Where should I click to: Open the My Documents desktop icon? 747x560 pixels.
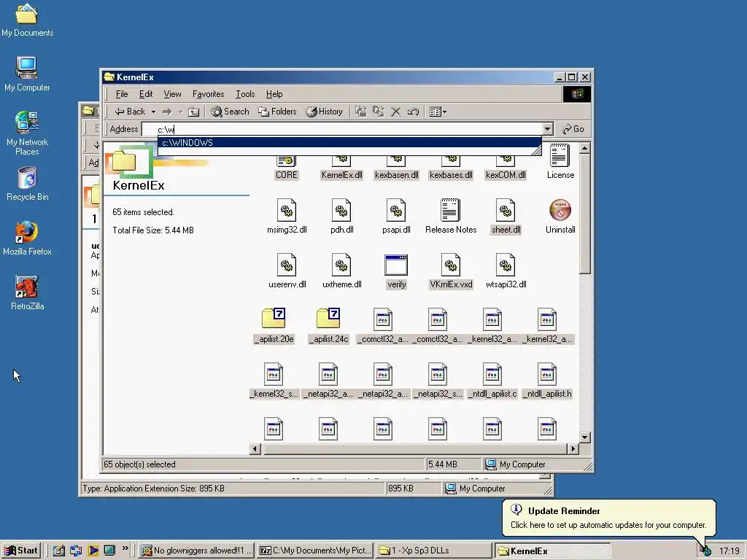coord(27,20)
